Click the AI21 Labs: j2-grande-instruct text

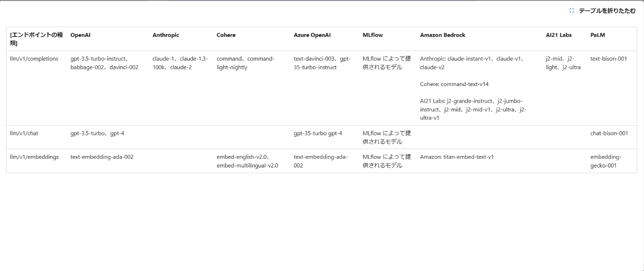pyautogui.click(x=473, y=110)
